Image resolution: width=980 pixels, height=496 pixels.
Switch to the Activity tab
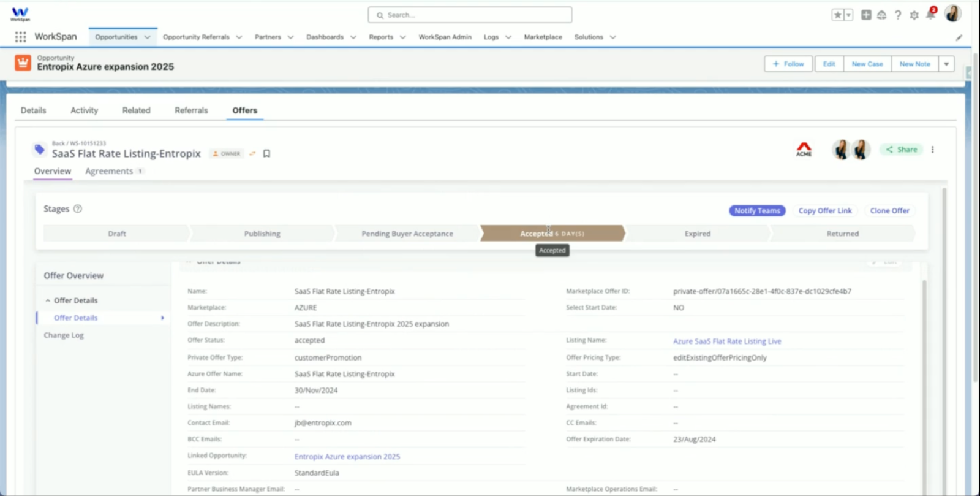[x=85, y=110]
